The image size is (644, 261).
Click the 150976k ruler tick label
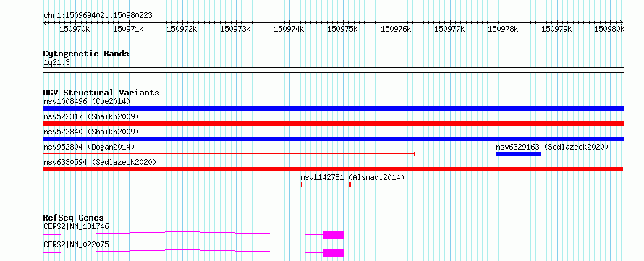[x=396, y=29]
